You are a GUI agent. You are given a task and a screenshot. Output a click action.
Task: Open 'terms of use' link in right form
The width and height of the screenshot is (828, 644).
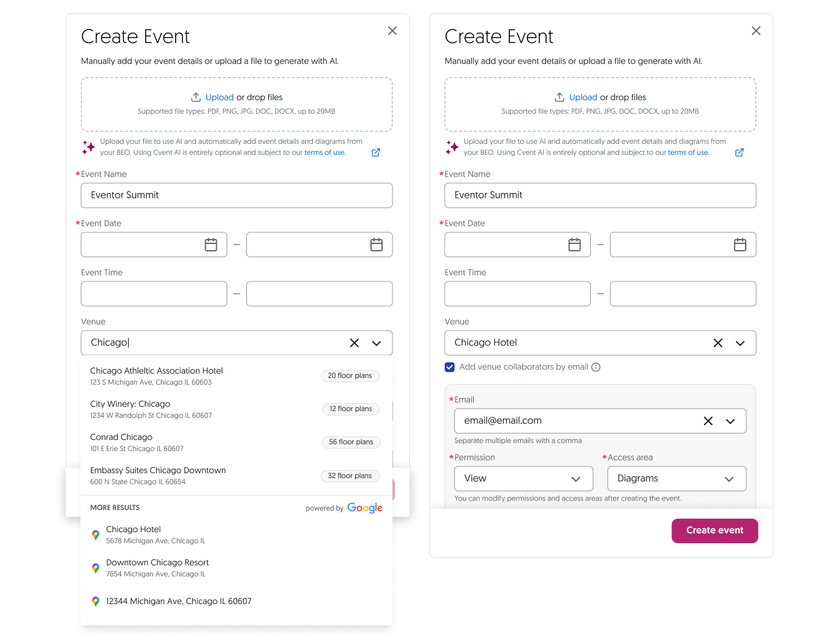(x=688, y=152)
